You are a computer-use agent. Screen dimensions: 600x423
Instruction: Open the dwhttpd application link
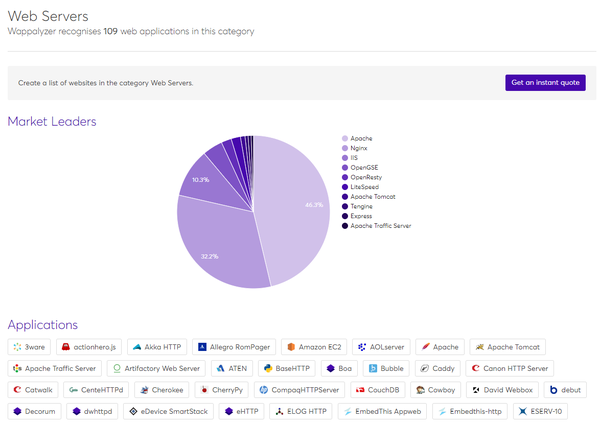pos(92,411)
